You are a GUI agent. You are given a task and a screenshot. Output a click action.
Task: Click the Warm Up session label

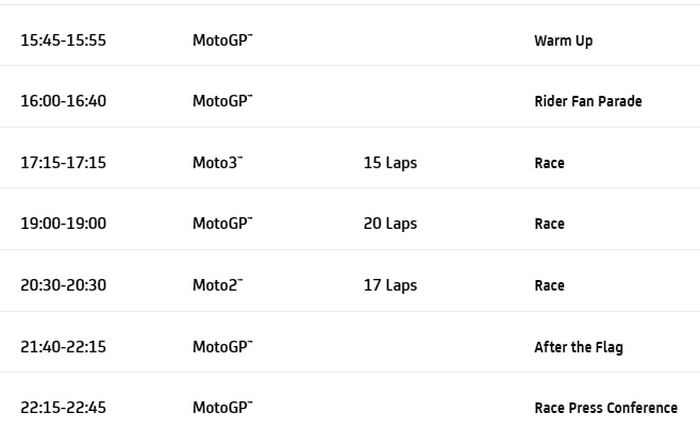coord(563,41)
